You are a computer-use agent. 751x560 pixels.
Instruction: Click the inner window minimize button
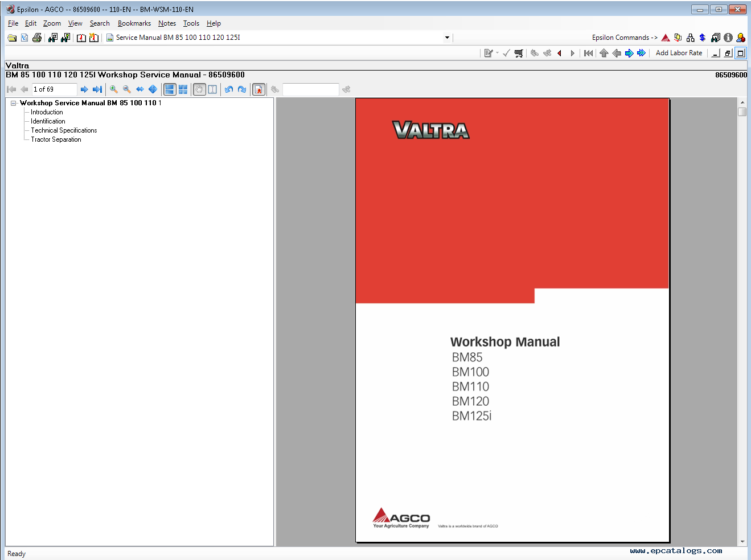pyautogui.click(x=716, y=53)
